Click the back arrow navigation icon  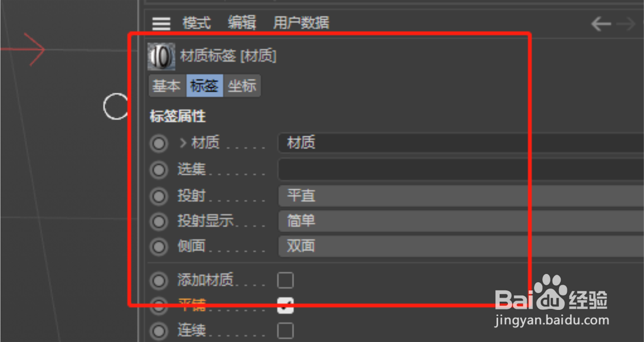point(601,24)
